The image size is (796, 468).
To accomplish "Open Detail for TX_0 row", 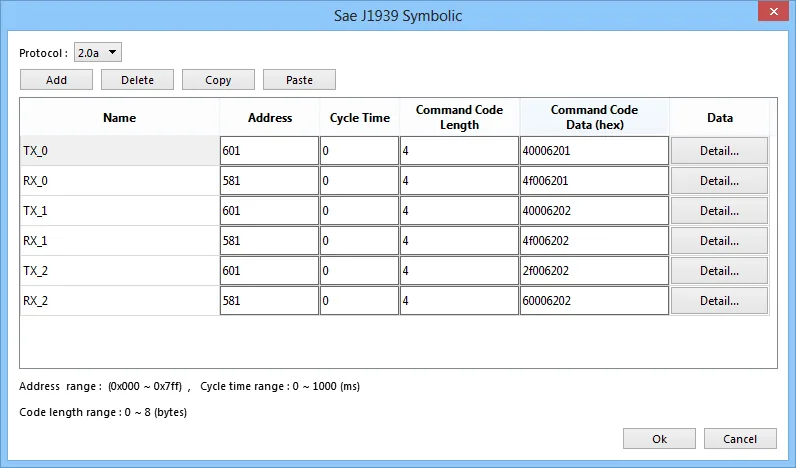I will (x=719, y=151).
